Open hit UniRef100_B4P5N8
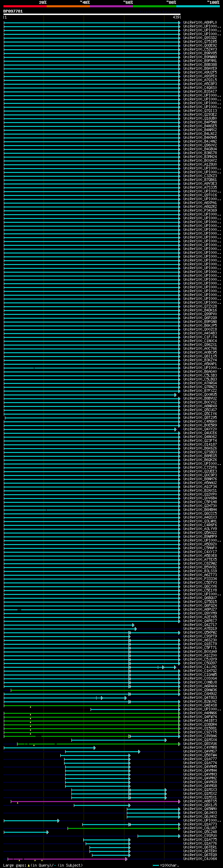Viewport: 223px width, 868px height. (200, 122)
